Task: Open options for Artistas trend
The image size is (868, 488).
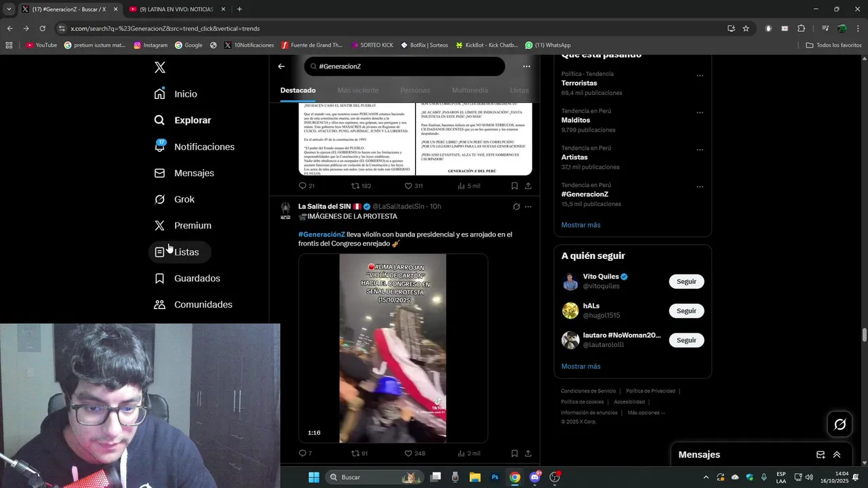Action: click(x=700, y=150)
